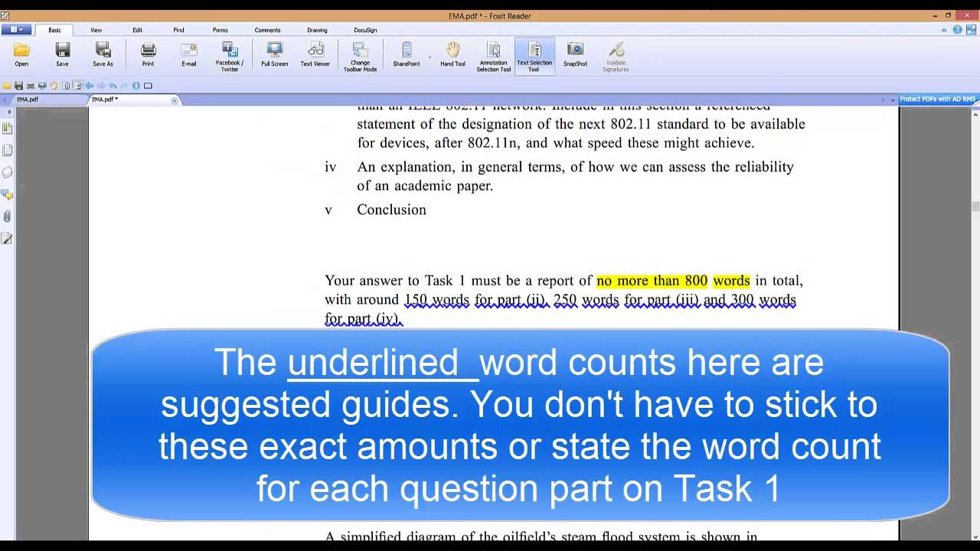
Task: Switch to the Find ribbon tab
Action: tap(178, 30)
